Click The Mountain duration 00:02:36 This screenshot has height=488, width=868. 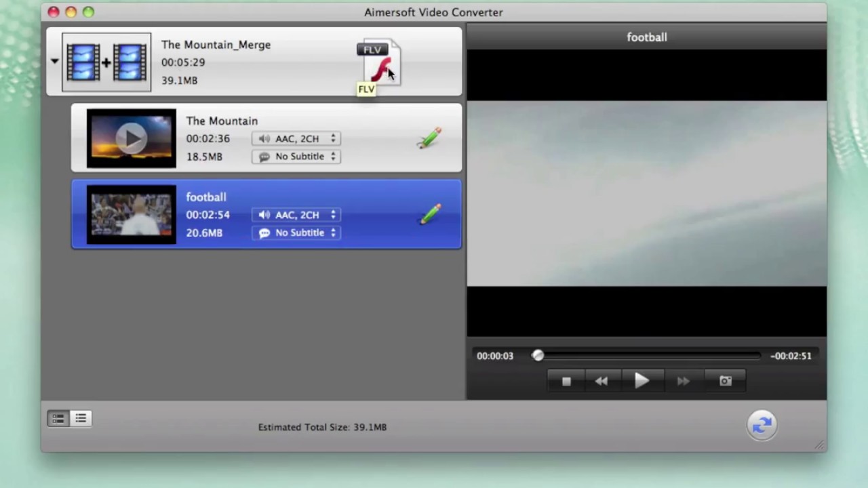(208, 138)
